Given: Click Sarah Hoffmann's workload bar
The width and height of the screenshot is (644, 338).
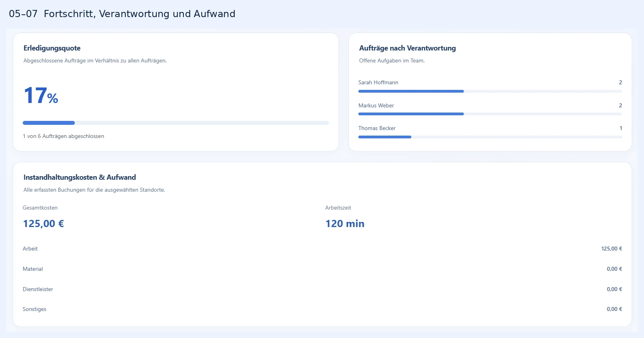Looking at the screenshot, I should 490,91.
